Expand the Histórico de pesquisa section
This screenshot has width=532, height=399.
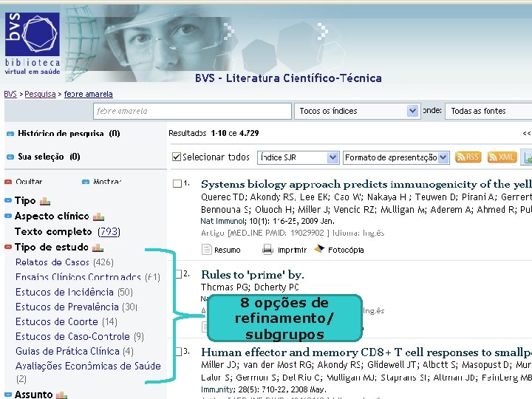(x=10, y=134)
